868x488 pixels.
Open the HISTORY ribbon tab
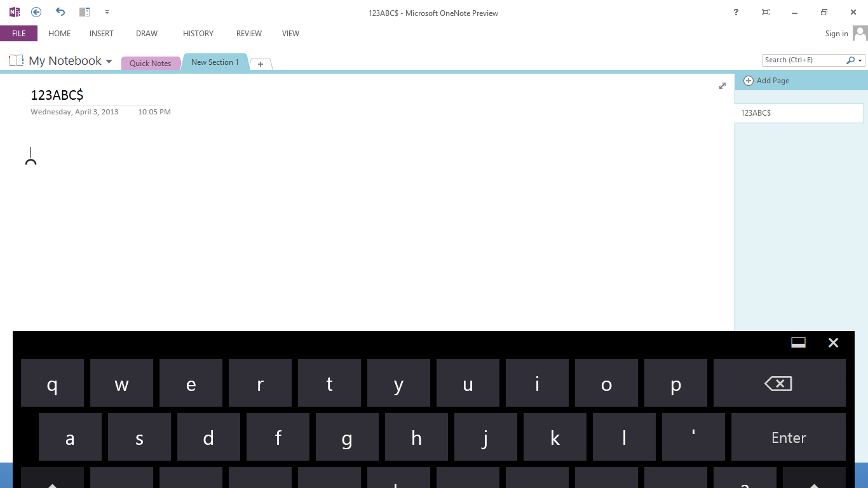coord(198,34)
